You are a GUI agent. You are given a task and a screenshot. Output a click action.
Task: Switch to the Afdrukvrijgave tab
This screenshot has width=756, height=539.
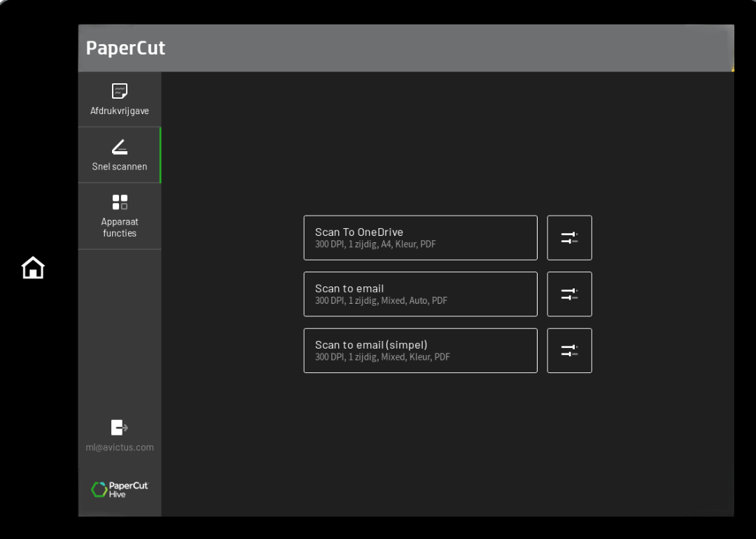(x=119, y=99)
